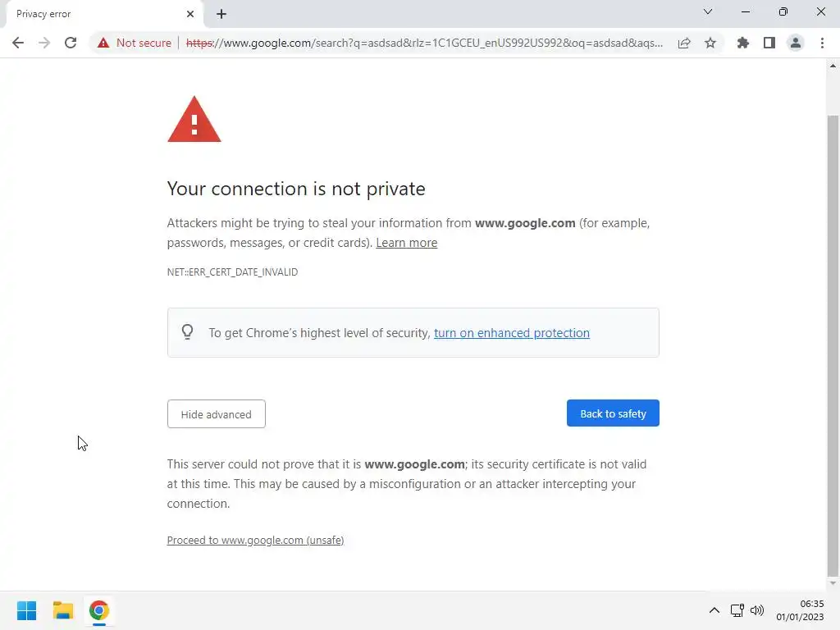Show hidden system tray icons
The height and width of the screenshot is (630, 840).
pos(714,610)
